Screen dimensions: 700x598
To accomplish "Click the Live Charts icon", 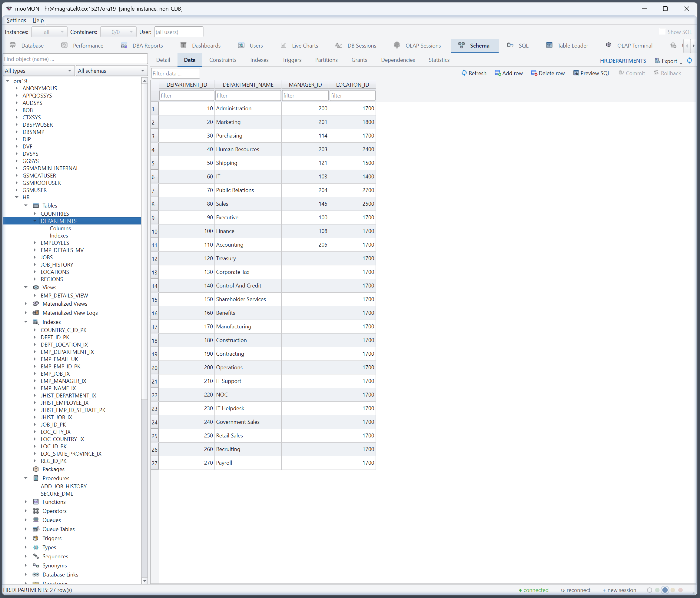I will click(284, 45).
